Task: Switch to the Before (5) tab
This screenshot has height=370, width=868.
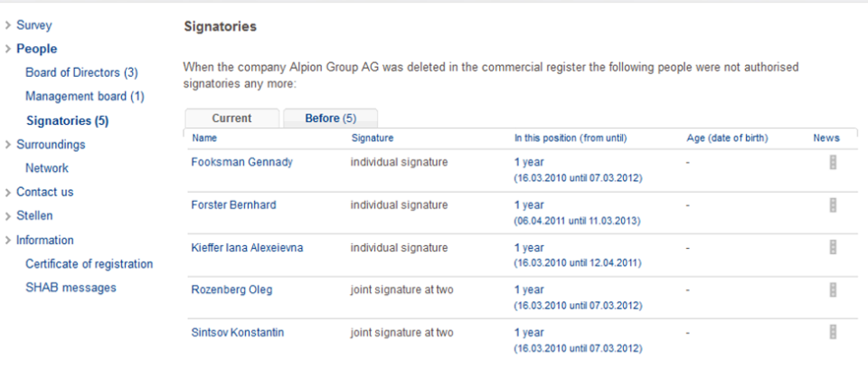Action: (x=331, y=119)
